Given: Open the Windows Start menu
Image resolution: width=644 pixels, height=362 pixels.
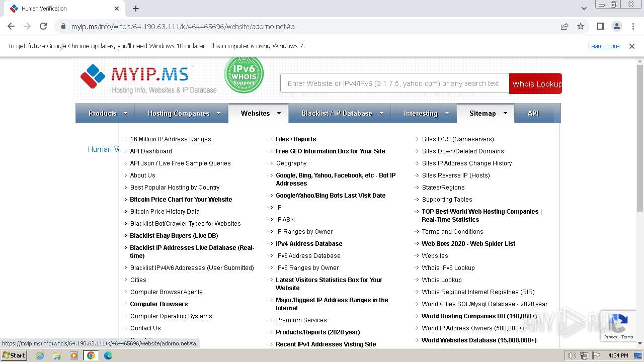Looking at the screenshot, I should click(14, 355).
